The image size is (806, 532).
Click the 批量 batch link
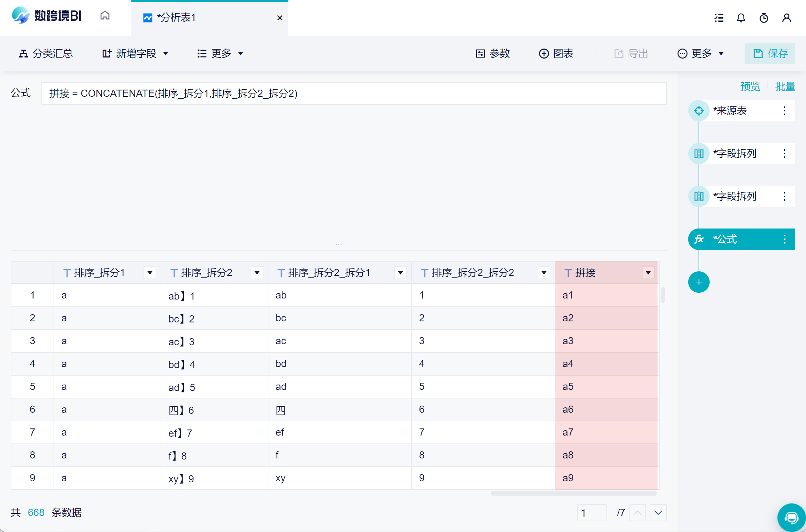785,86
